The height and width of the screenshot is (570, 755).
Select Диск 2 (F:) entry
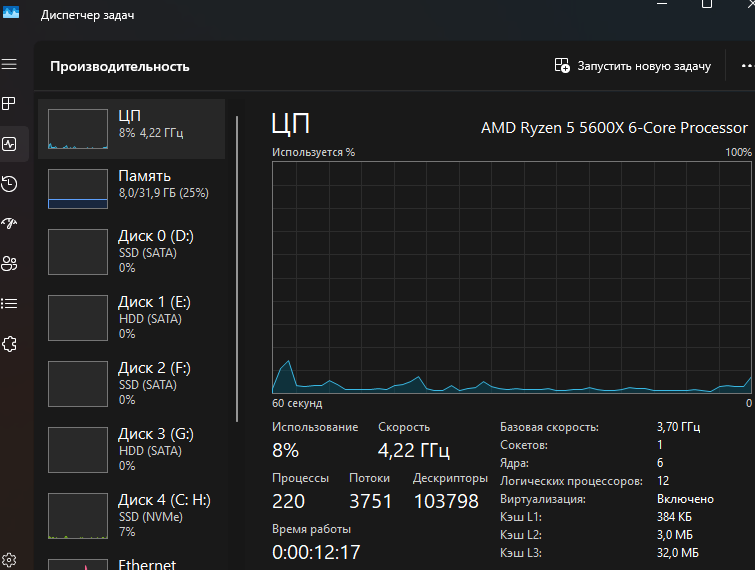point(131,384)
